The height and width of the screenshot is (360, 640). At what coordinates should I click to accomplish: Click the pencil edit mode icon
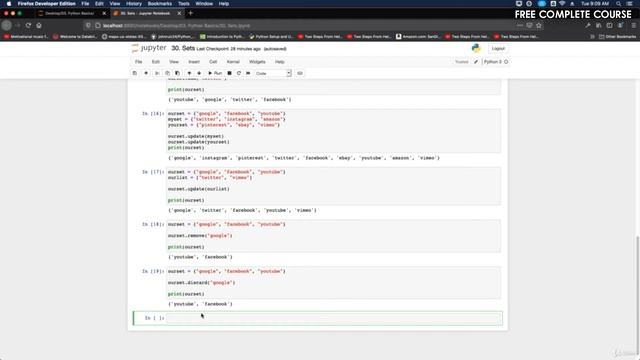[476, 62]
